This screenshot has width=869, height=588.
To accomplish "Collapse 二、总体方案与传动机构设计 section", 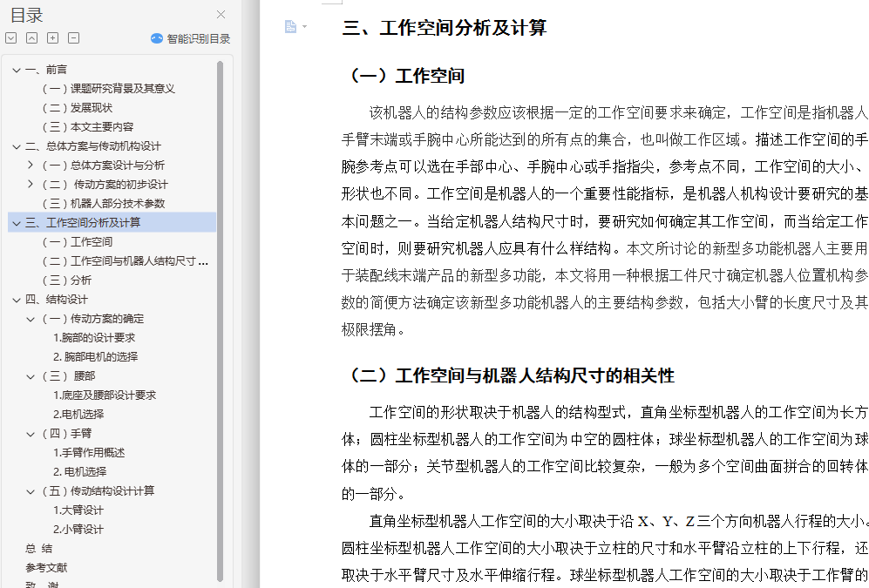I will (17, 146).
